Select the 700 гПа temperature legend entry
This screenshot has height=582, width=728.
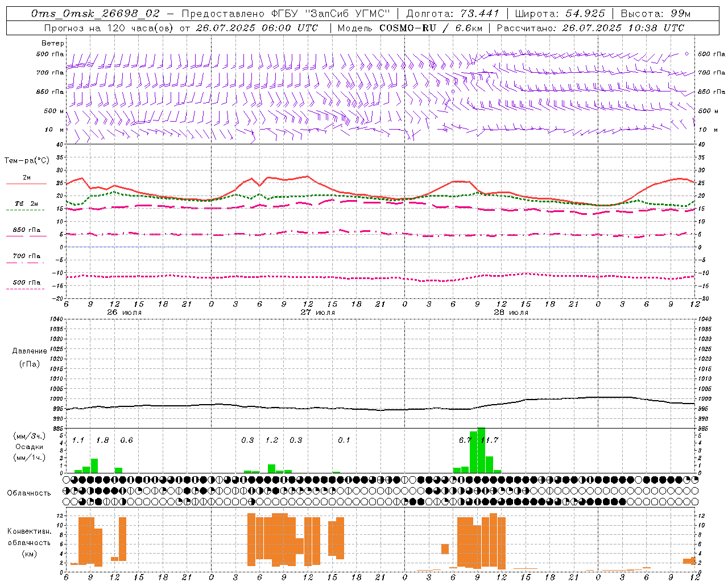click(x=27, y=256)
